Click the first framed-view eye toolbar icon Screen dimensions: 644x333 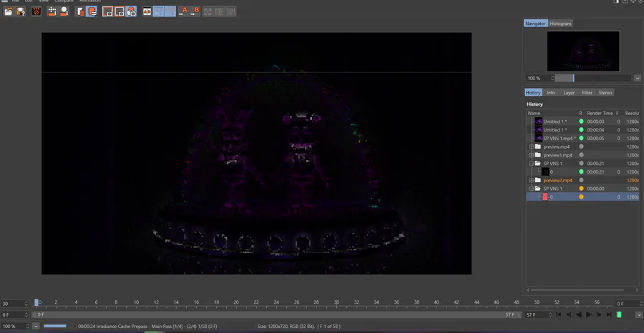tap(107, 11)
